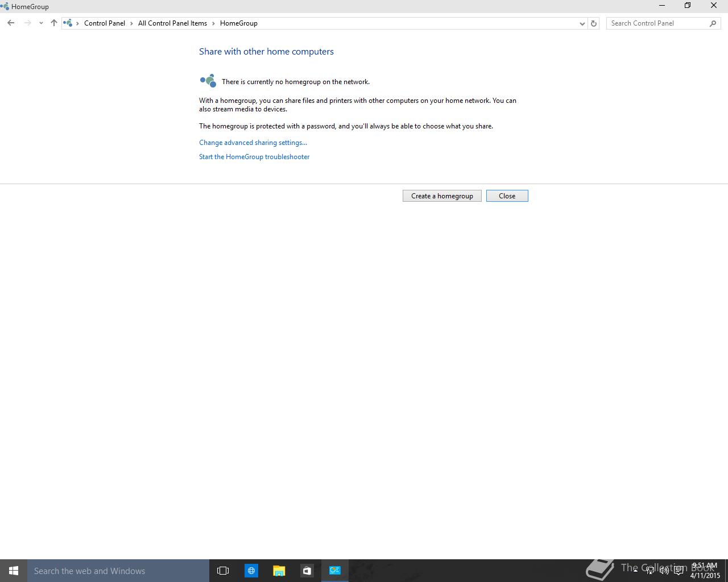Click the homegroup spheres icon beside the status message
Viewport: 728px width, 582px height.
click(208, 81)
